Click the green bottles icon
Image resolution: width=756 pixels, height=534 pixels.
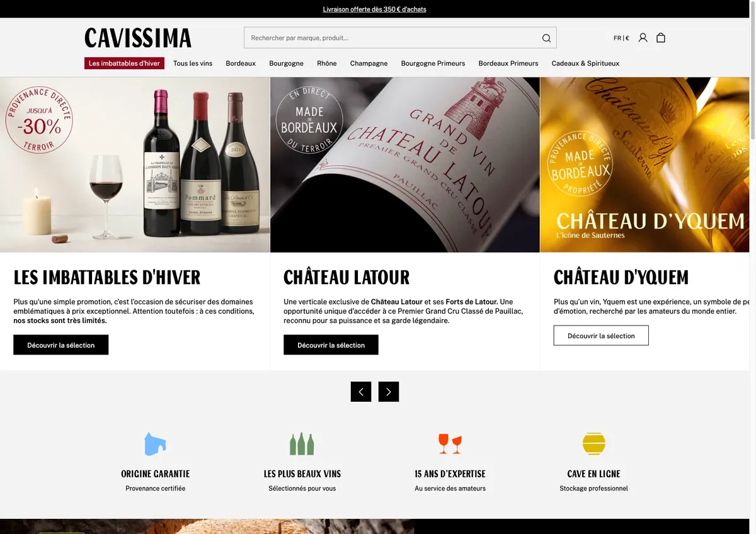click(302, 444)
